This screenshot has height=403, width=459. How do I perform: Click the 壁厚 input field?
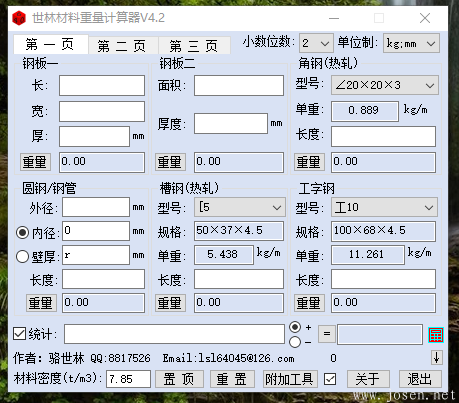96,255
